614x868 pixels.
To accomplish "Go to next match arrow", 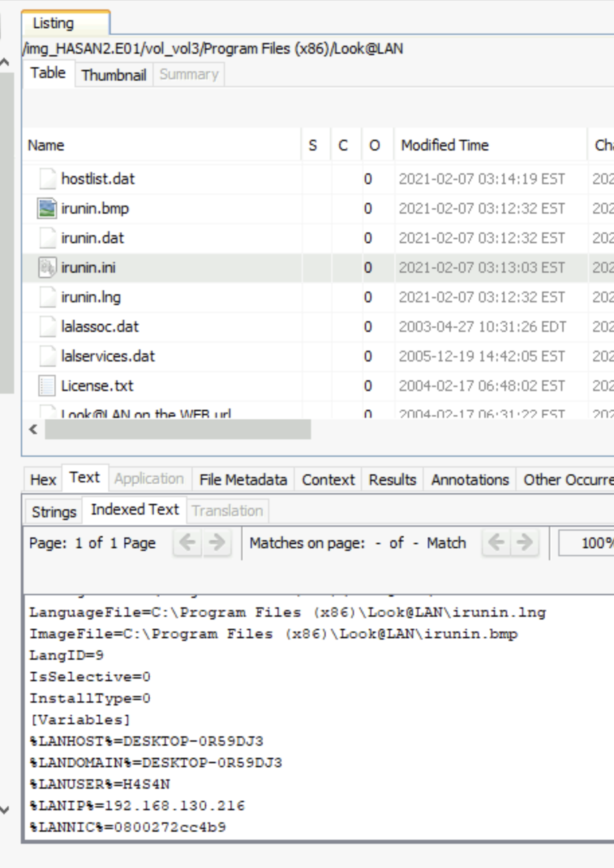I will point(525,543).
